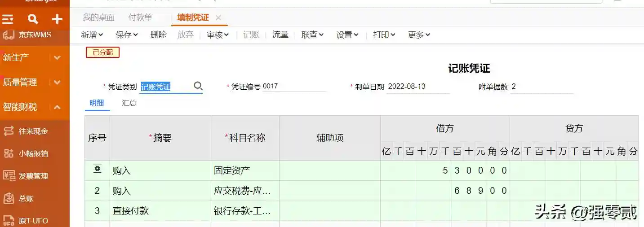Click the 制单日期 date field
This screenshot has height=227, width=644.
(418, 87)
